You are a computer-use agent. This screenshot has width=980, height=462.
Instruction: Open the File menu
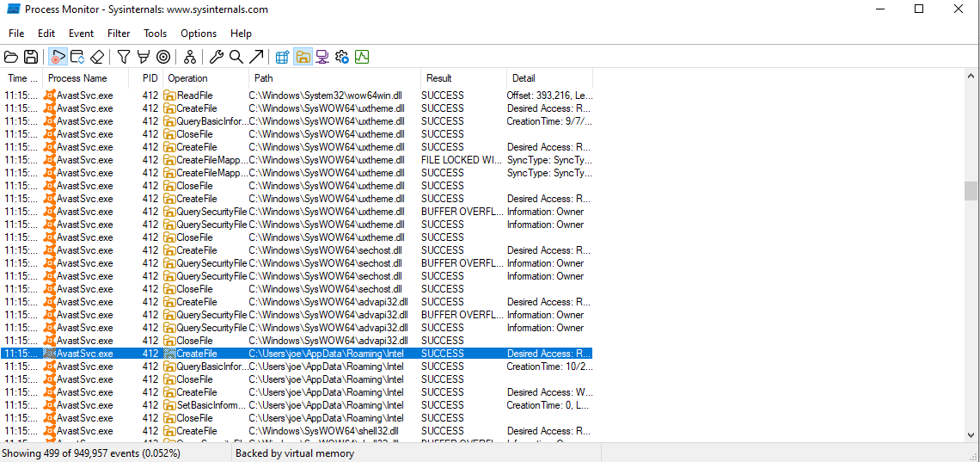click(17, 34)
